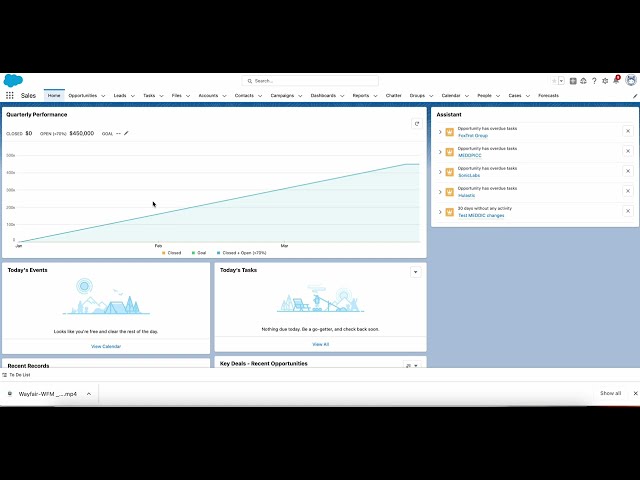Click the crown icon beside FoxTrot Group
640x480 pixels.
pyautogui.click(x=449, y=132)
